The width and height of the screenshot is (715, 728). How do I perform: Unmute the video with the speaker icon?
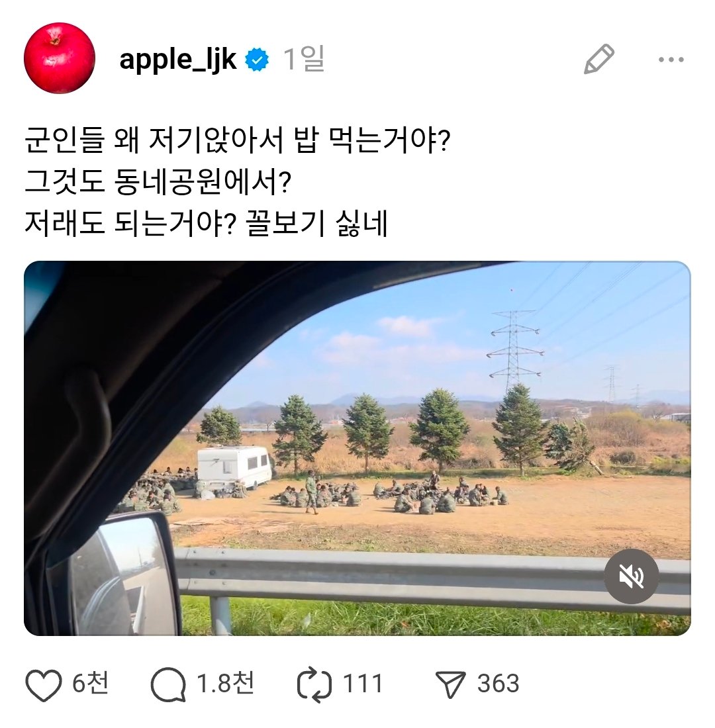631,576
